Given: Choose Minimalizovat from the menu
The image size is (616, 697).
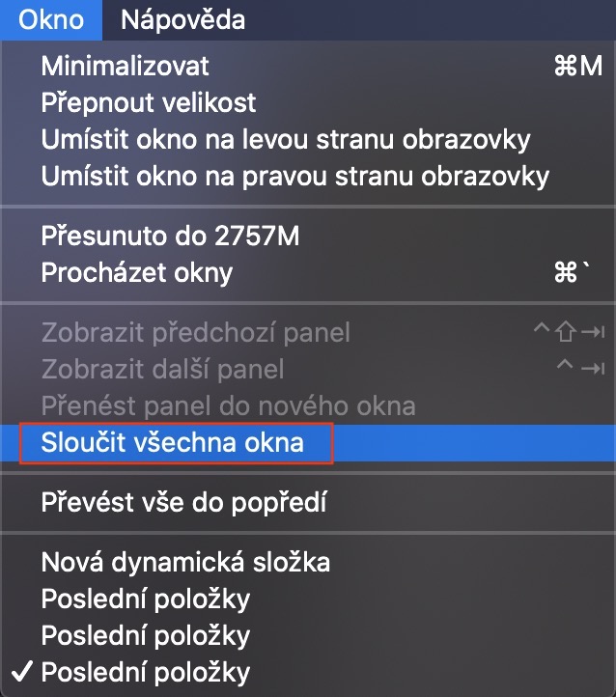Looking at the screenshot, I should pyautogui.click(x=125, y=68).
